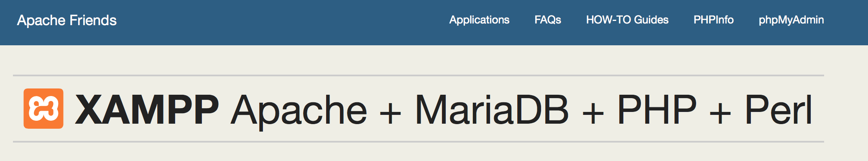The image size is (868, 161).
Task: Click the orange XAMPP logo icon
Action: (x=43, y=109)
